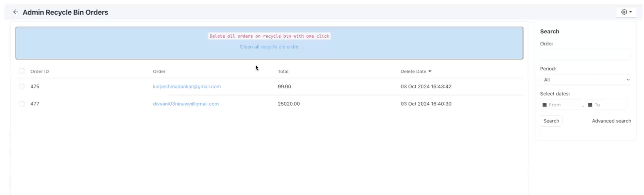Viewport: 644px width, 195px height.
Task: Click the Admin Recycle Bin Orders title
Action: point(66,12)
